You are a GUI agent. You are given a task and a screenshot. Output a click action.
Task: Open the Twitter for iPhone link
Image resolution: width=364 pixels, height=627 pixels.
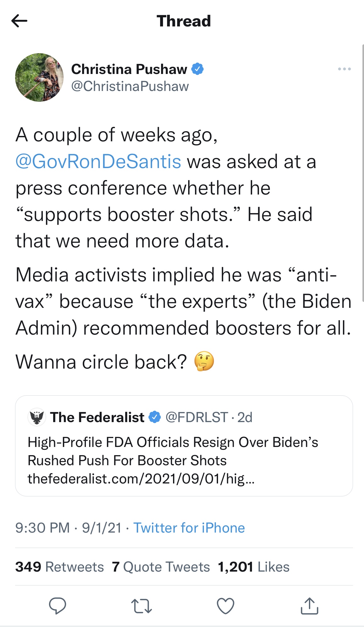pos(189,528)
